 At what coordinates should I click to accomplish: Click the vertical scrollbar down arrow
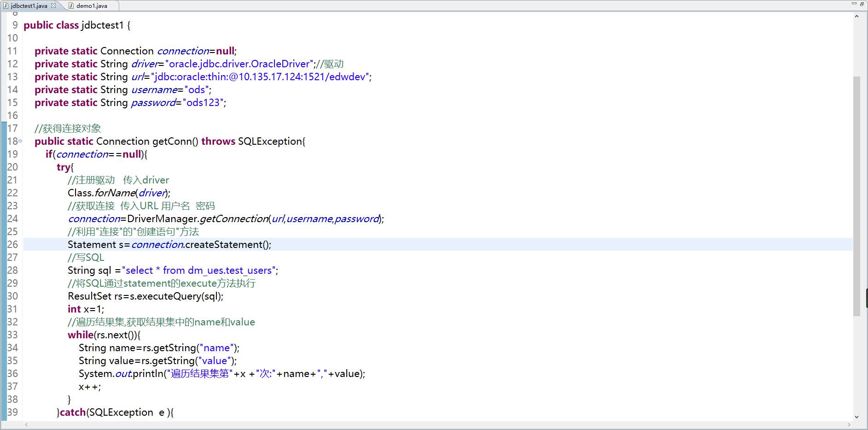(856, 417)
